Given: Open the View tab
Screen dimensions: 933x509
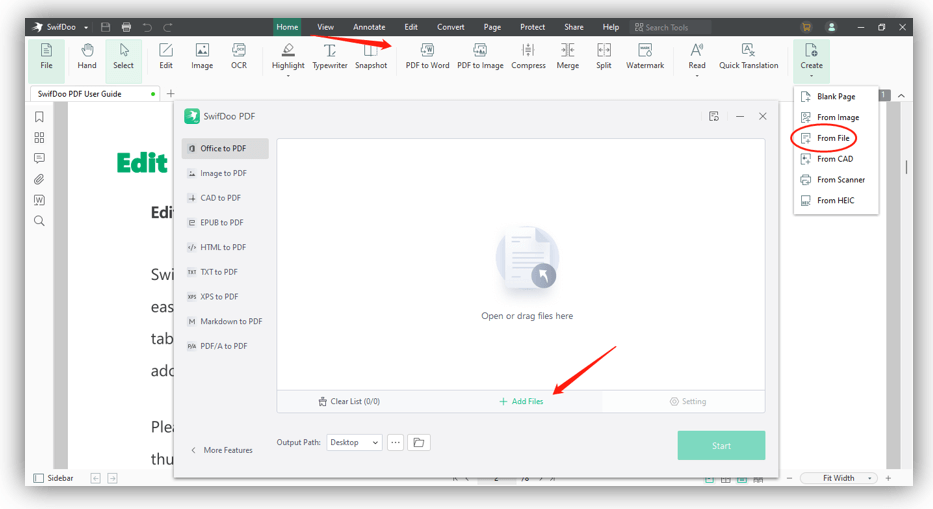Looking at the screenshot, I should (x=325, y=27).
